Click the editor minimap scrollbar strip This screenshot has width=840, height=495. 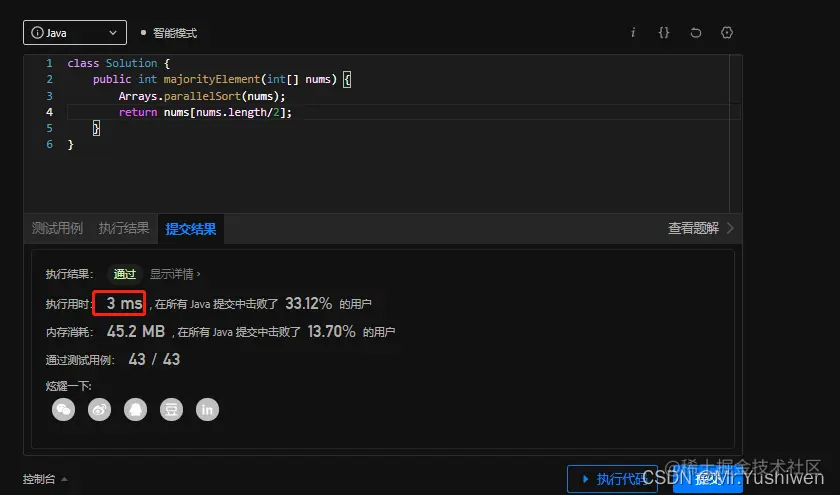pyautogui.click(x=736, y=134)
